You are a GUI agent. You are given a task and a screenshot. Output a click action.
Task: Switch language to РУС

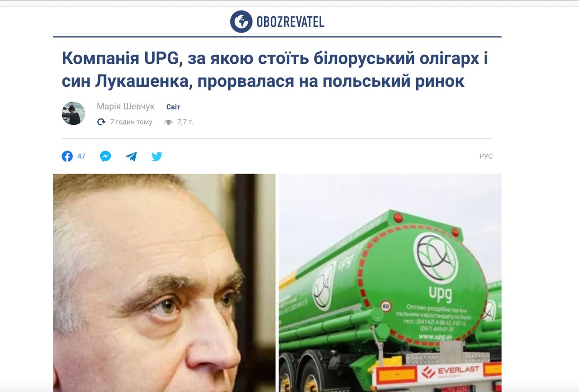click(486, 156)
